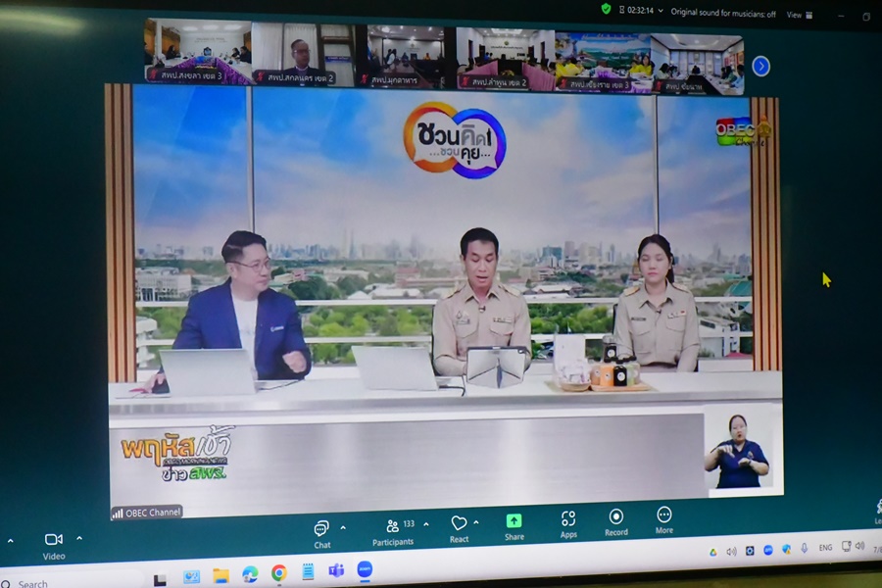Click the React heart icon
The height and width of the screenshot is (588, 882).
tap(459, 526)
